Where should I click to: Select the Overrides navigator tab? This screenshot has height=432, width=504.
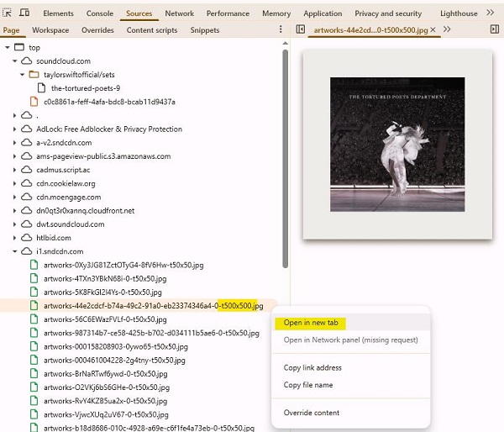pos(97,30)
